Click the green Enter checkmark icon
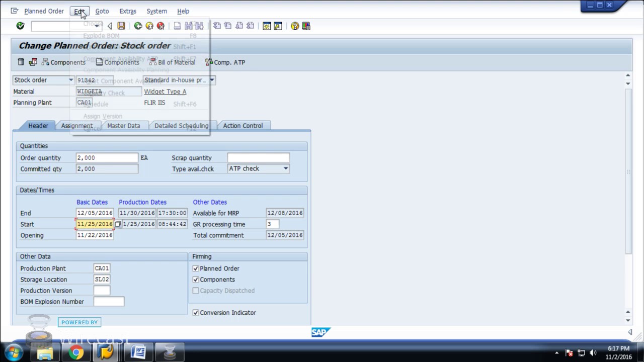This screenshot has height=362, width=644. [20, 26]
